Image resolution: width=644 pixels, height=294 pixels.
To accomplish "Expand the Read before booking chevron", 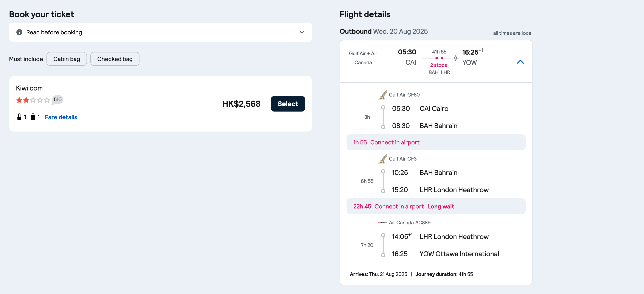I will pos(302,32).
